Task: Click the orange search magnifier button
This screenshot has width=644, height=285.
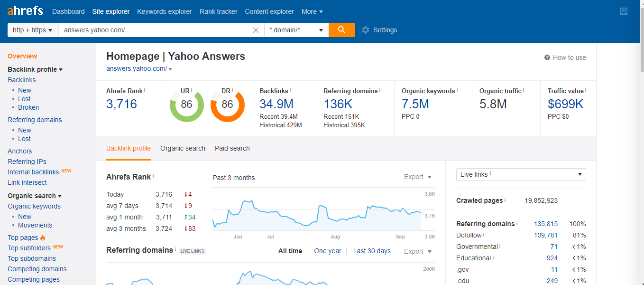Action: [x=341, y=30]
